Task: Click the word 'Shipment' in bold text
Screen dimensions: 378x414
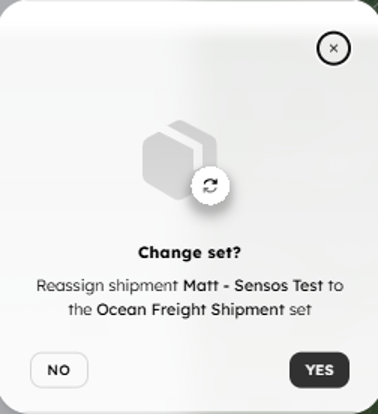Action: pos(248,310)
